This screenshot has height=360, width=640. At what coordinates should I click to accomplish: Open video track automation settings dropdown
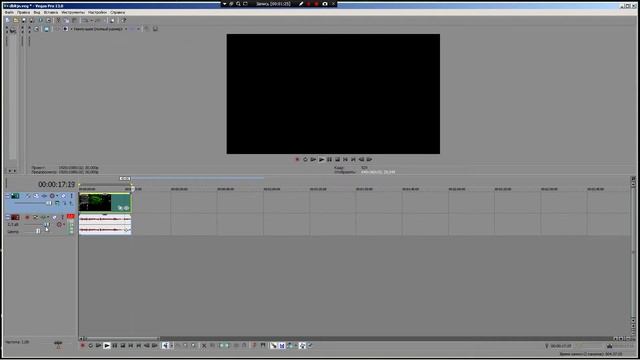(57, 196)
